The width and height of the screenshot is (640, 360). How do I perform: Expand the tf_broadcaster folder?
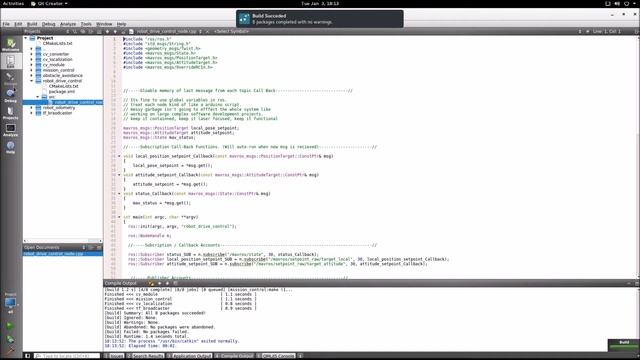point(31,113)
